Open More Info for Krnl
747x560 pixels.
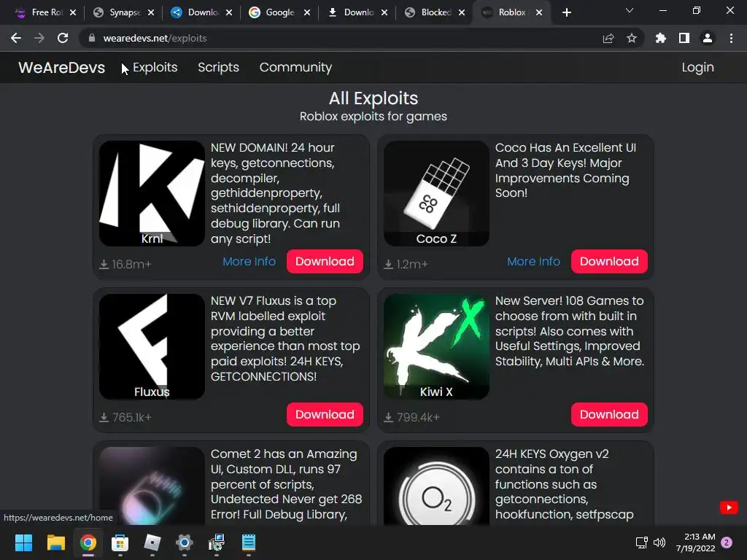tap(249, 262)
